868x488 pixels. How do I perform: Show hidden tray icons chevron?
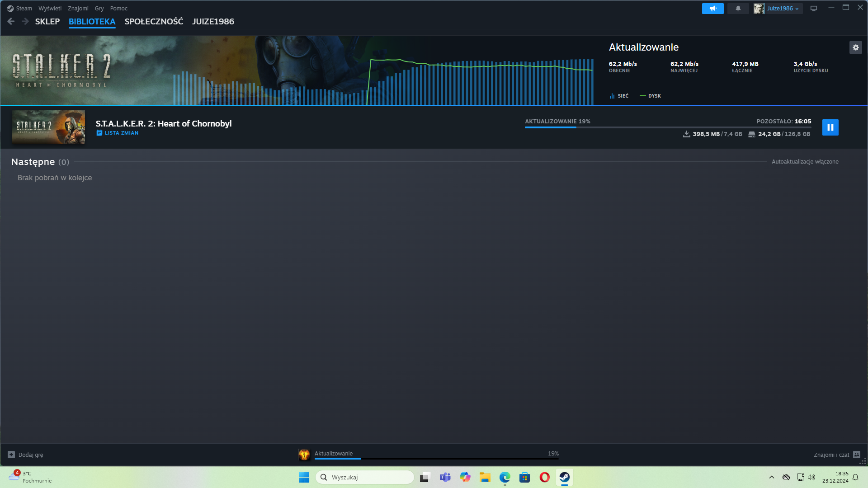(x=772, y=477)
